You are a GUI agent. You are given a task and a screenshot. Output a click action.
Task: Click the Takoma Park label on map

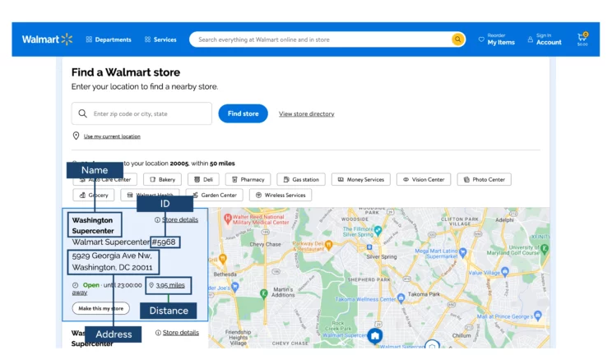click(424, 294)
